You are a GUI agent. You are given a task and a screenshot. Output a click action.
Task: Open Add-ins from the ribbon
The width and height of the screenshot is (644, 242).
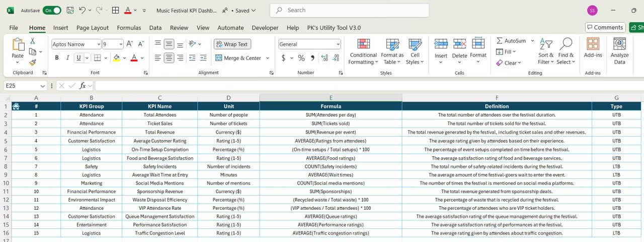[593, 48]
